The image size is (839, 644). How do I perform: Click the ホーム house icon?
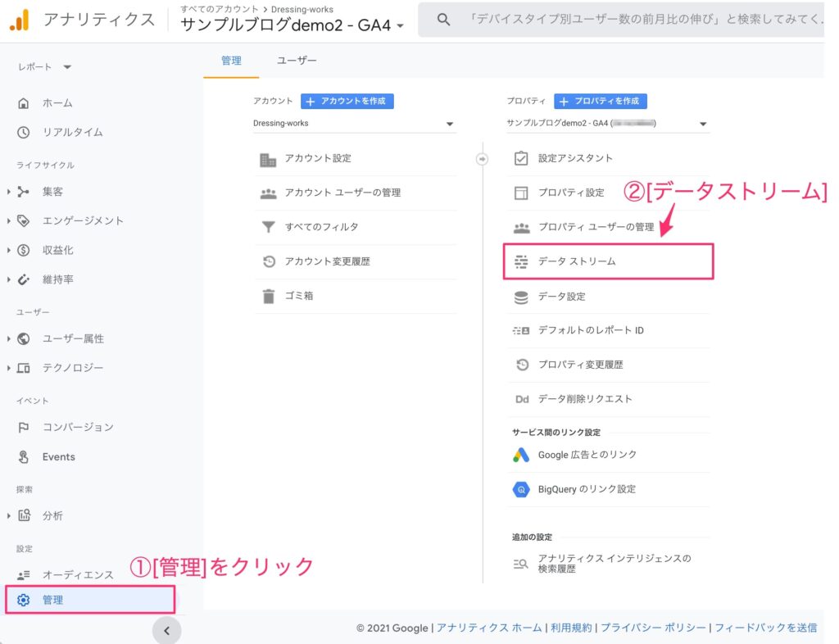24,103
